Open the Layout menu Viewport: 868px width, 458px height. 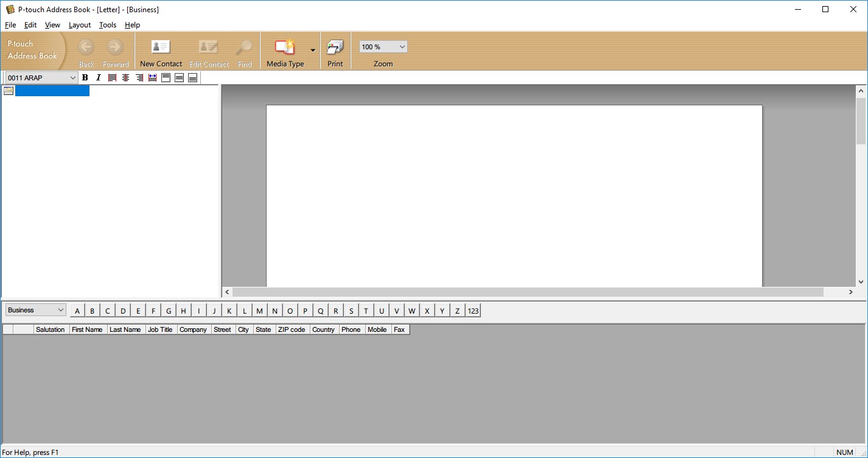(x=79, y=25)
